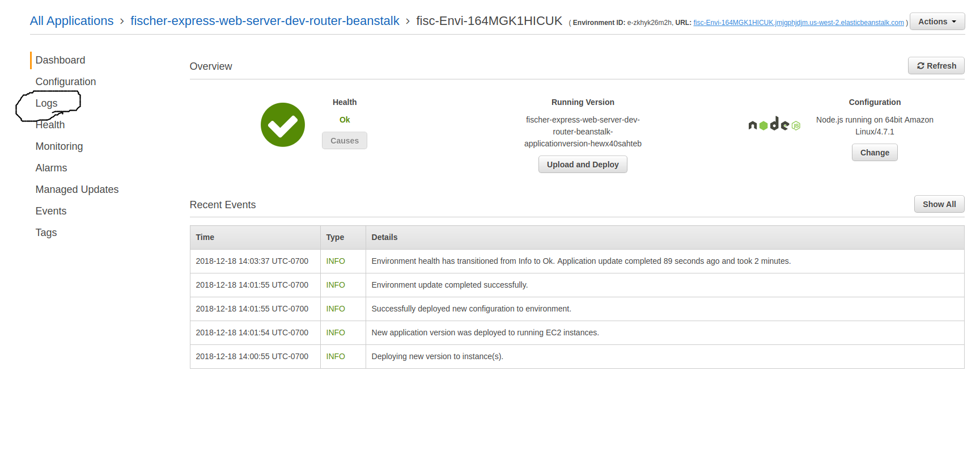Open the Dashboard sidebar item

60,60
